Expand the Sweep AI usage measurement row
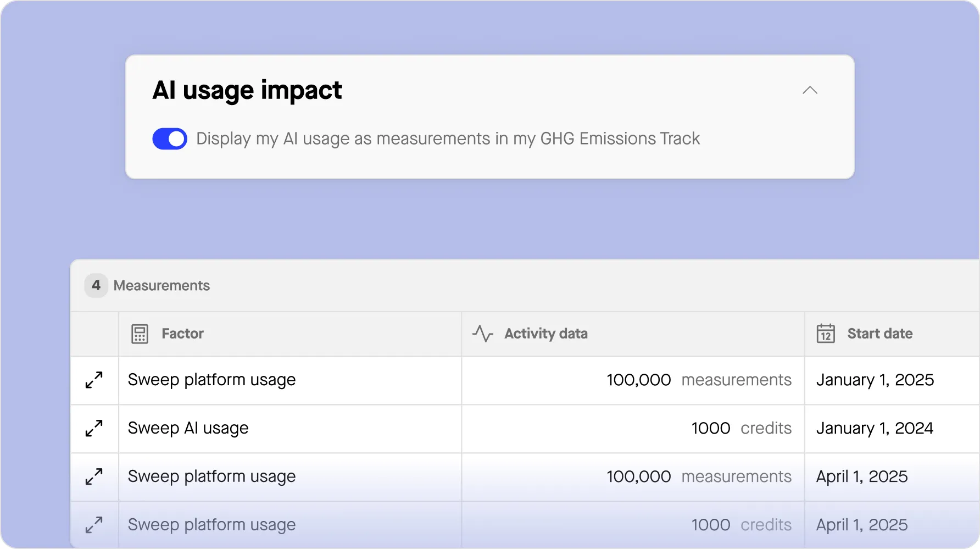Screen dimensions: 980x549 (94, 428)
